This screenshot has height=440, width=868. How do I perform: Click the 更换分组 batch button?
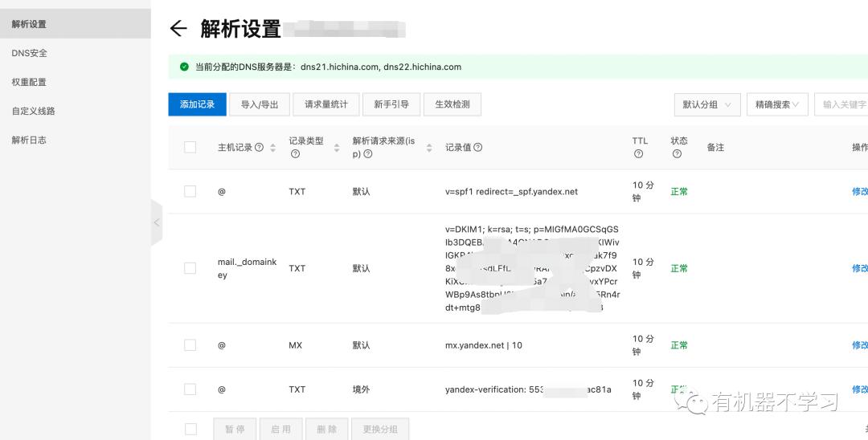pyautogui.click(x=380, y=429)
